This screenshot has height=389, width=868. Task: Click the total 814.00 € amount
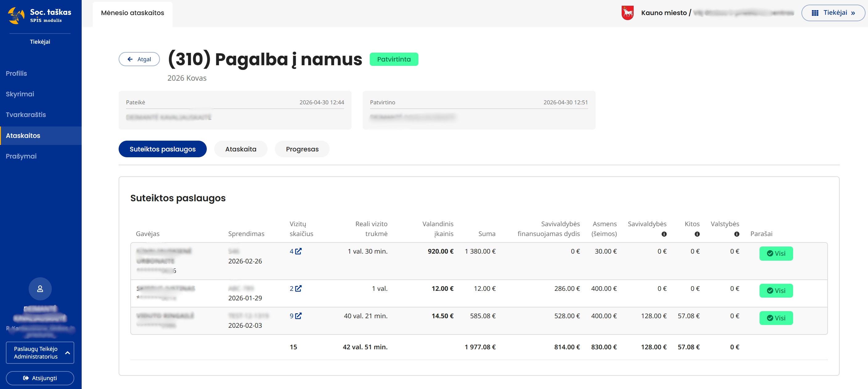(567, 347)
